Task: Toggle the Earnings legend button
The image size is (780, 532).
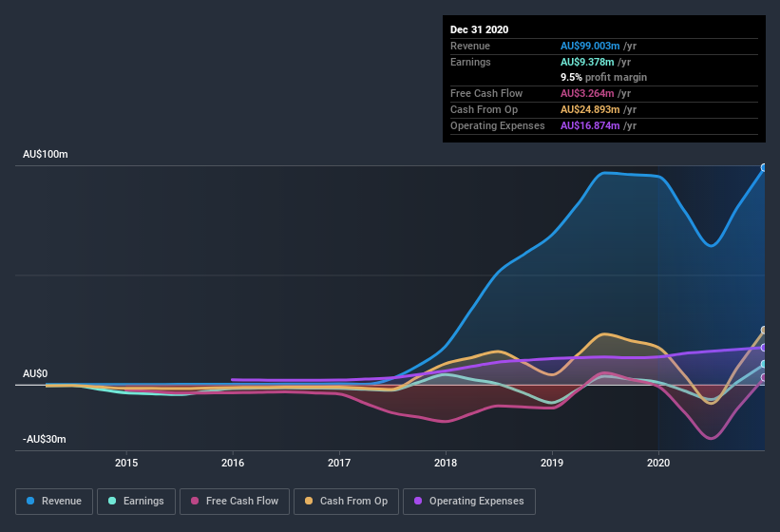Action: 136,502
